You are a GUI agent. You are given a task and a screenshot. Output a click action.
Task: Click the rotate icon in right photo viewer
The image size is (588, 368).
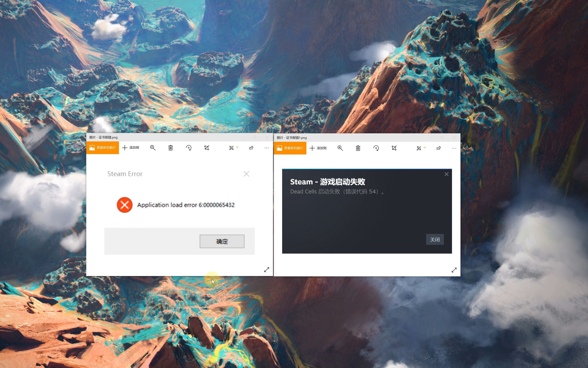click(x=376, y=148)
